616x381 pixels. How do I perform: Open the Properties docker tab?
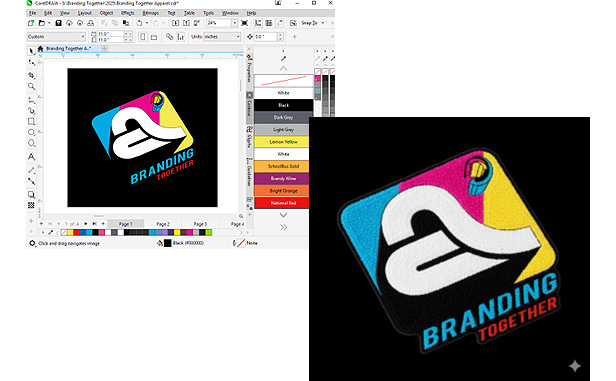(249, 68)
